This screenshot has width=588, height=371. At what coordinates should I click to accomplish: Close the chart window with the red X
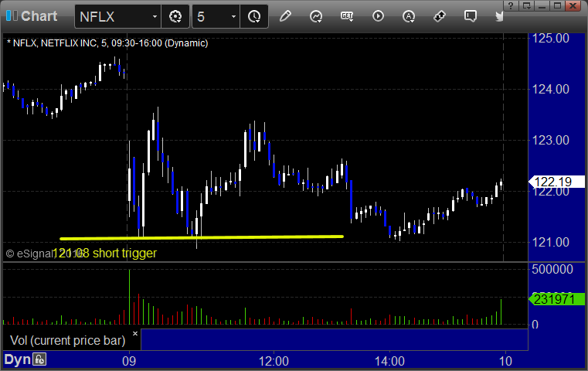click(x=573, y=5)
